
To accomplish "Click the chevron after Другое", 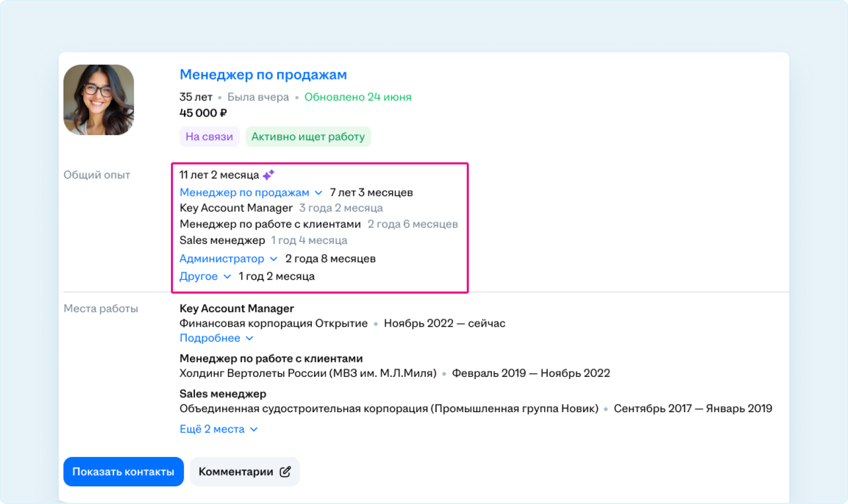I will click(227, 277).
